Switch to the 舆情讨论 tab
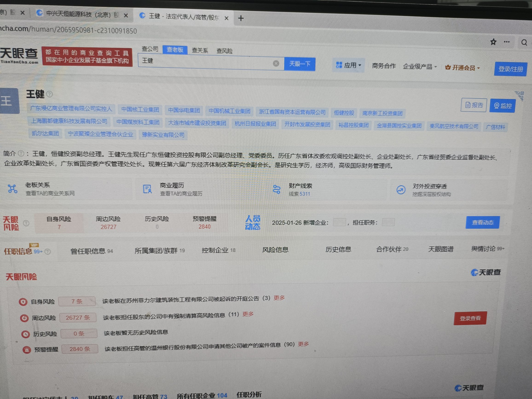 click(488, 249)
